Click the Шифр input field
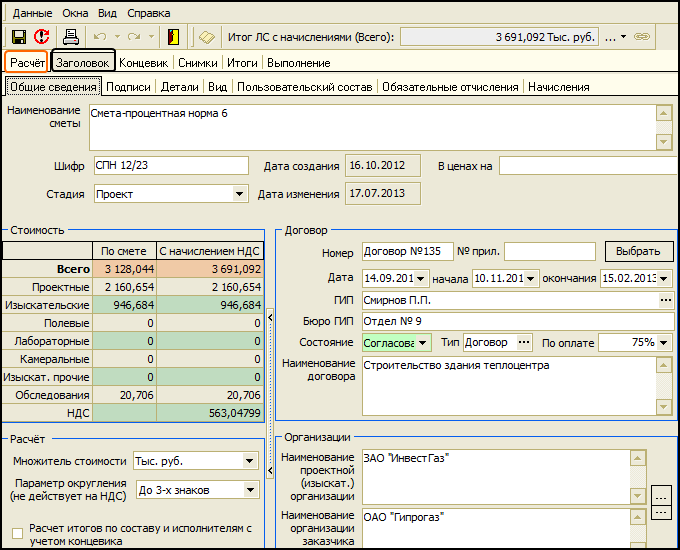680x550 pixels. (x=170, y=165)
